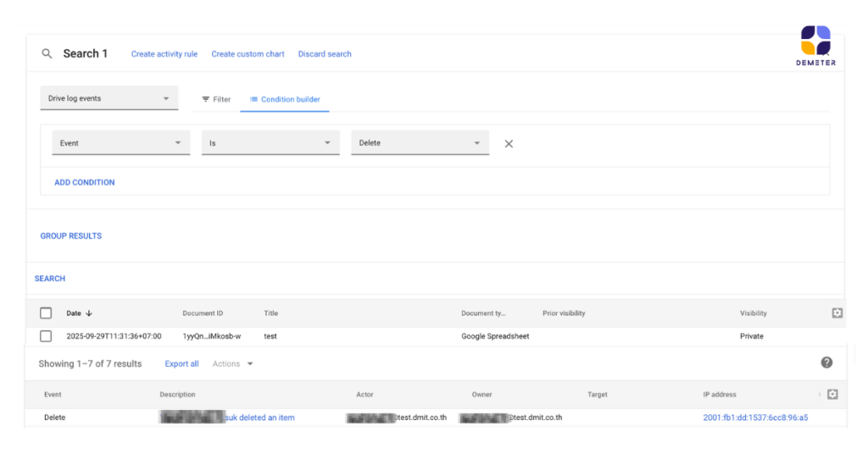Open column settings gear in Date header row
This screenshot has width=868, height=454.
(837, 313)
